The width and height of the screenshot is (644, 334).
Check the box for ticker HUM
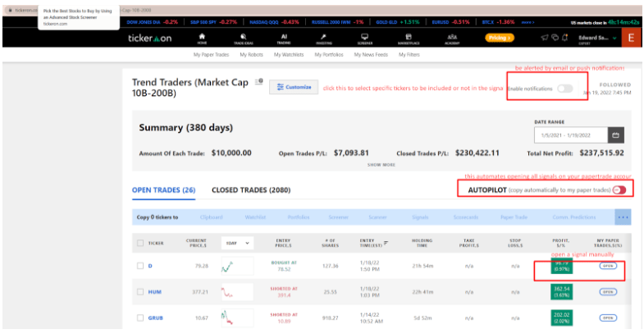point(140,291)
